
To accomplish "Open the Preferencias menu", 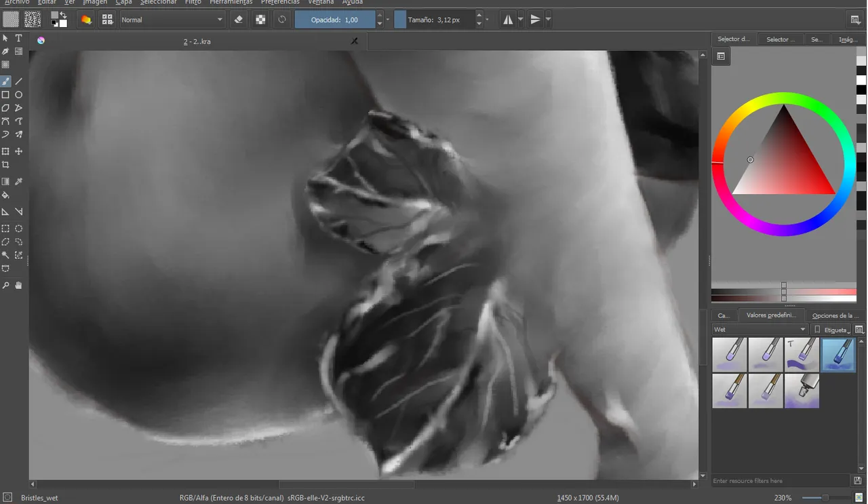I will tap(280, 3).
